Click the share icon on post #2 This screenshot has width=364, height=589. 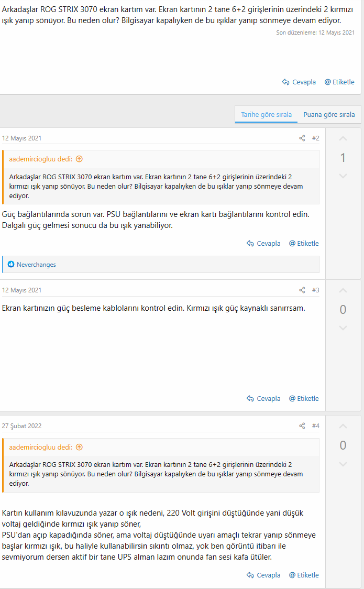(x=302, y=138)
